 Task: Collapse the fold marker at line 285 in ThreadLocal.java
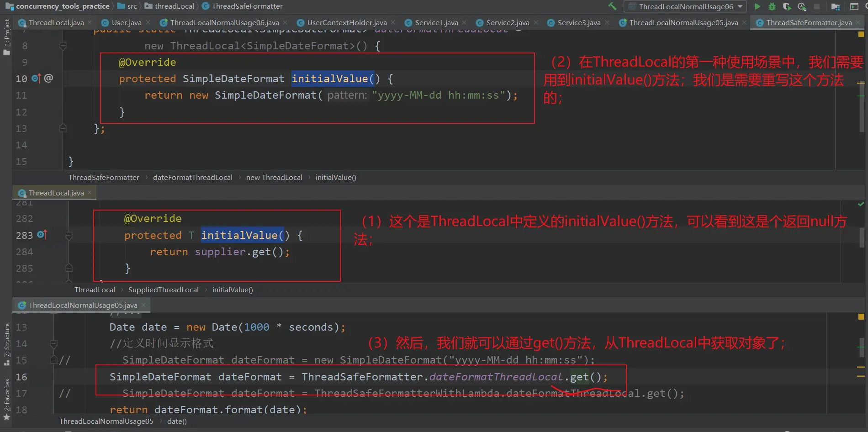coord(69,268)
